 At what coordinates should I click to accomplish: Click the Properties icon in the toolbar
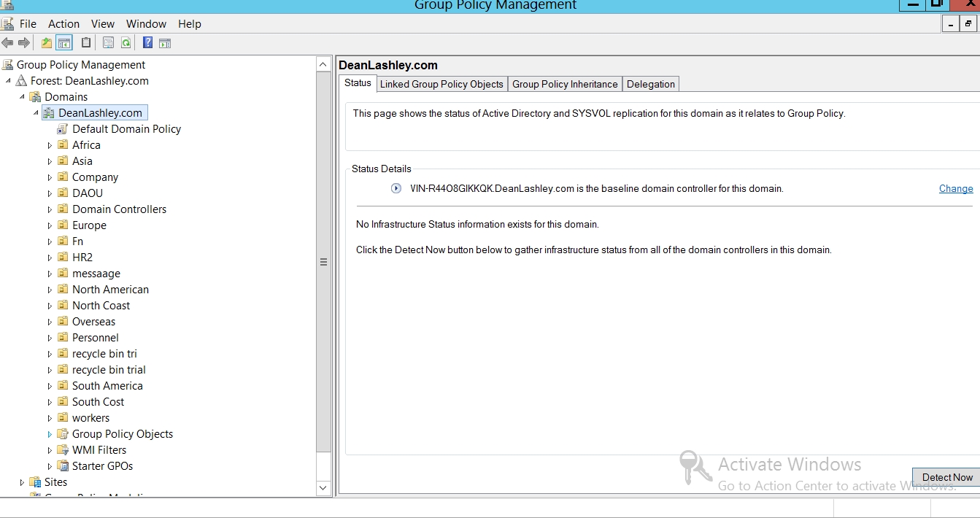point(108,43)
